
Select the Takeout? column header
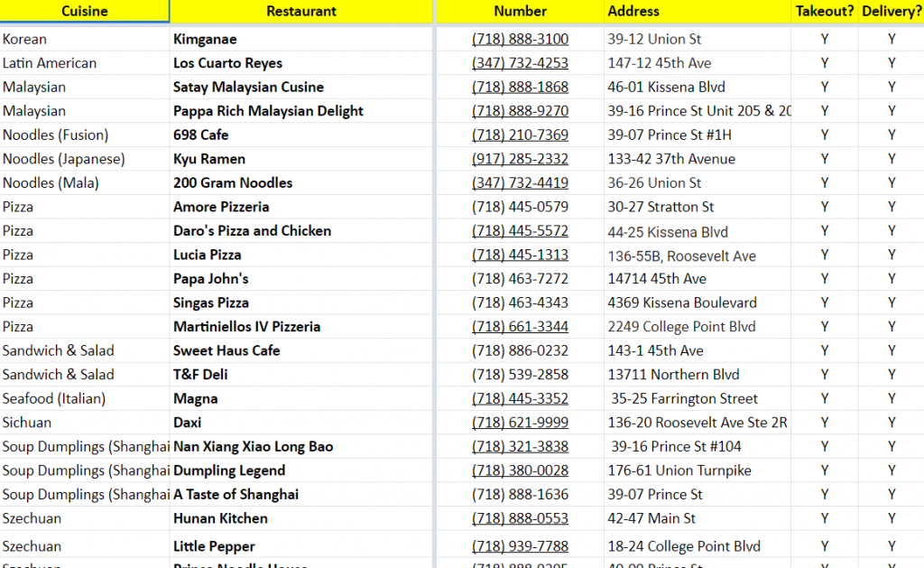[x=825, y=11]
